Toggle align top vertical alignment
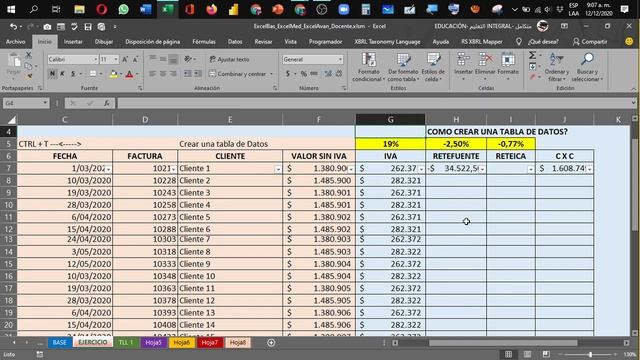Image resolution: width=640 pixels, height=360 pixels. [152, 59]
